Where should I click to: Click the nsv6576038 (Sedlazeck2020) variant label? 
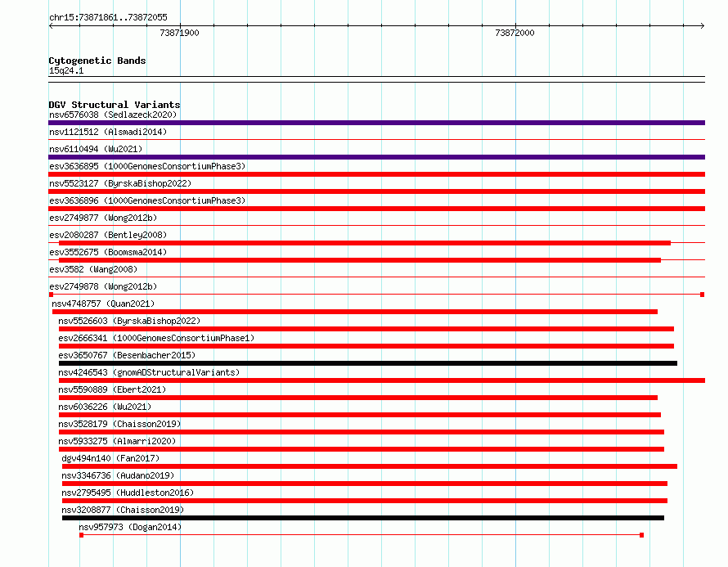(113, 115)
